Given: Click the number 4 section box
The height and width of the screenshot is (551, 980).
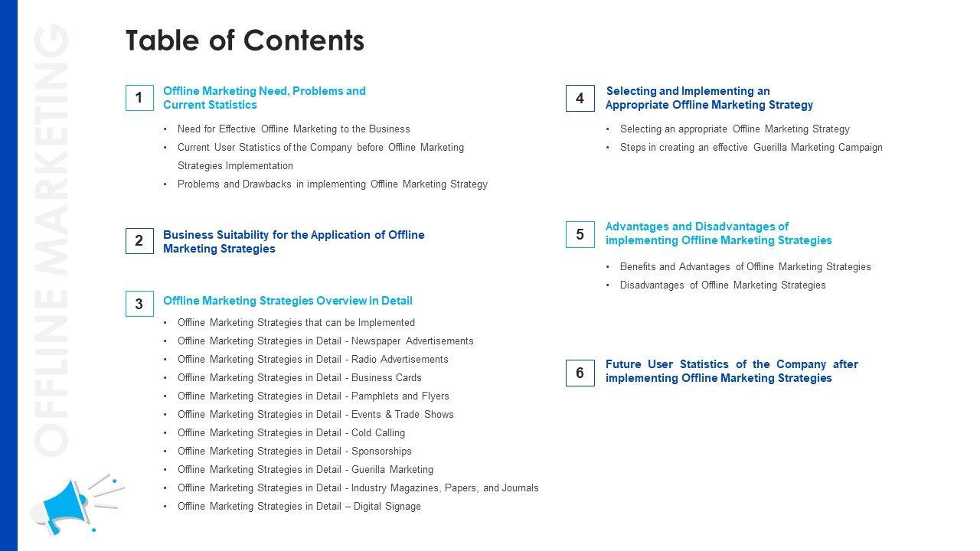Looking at the screenshot, I should click(580, 98).
